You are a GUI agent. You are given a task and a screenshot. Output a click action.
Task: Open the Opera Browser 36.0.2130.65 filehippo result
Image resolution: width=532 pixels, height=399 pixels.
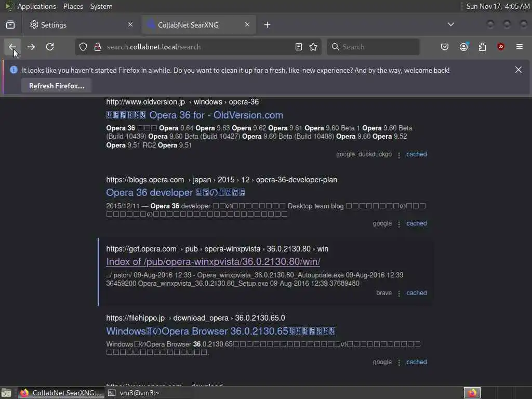[220, 331]
